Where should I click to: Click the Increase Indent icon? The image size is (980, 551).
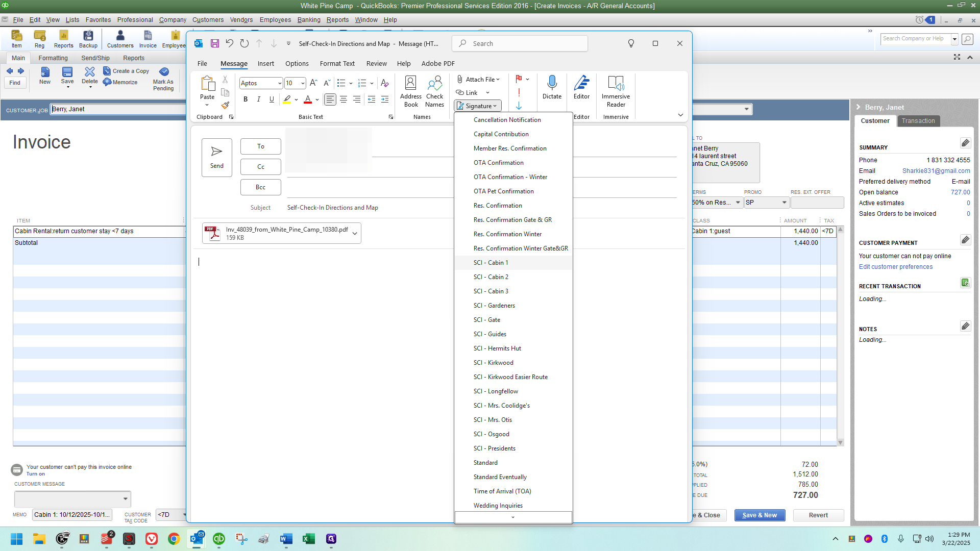pyautogui.click(x=385, y=99)
